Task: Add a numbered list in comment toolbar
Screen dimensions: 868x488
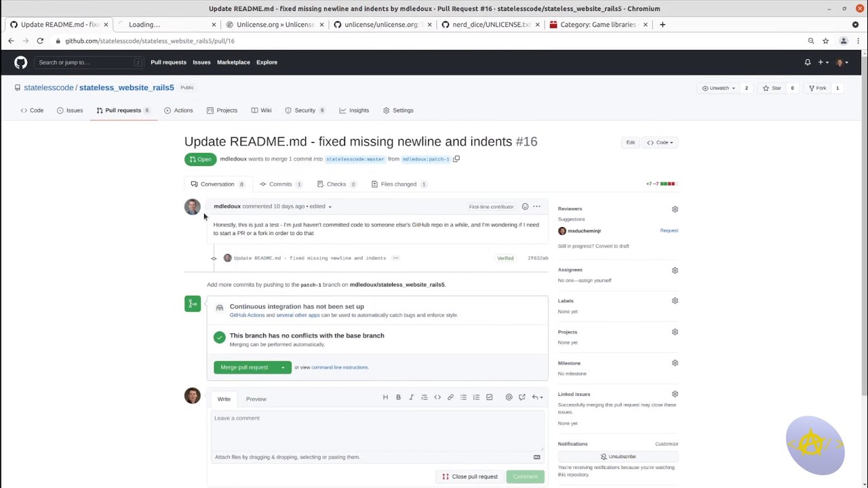Action: pos(476,397)
